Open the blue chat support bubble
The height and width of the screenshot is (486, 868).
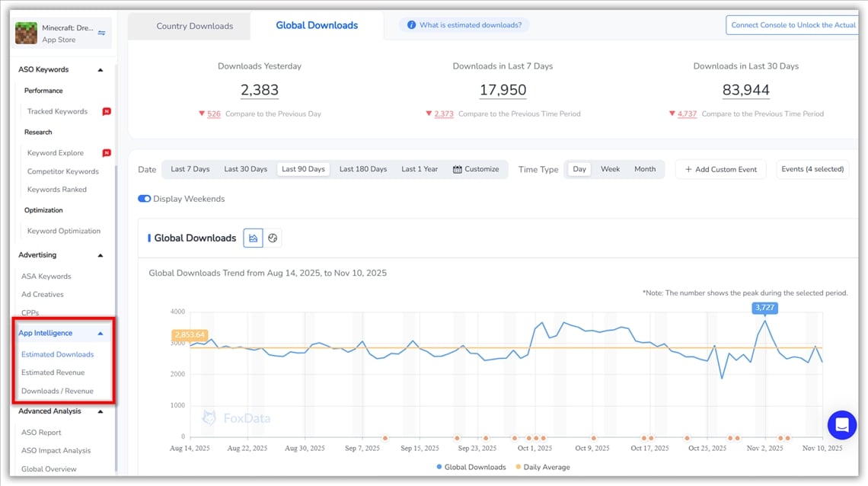[x=841, y=425]
